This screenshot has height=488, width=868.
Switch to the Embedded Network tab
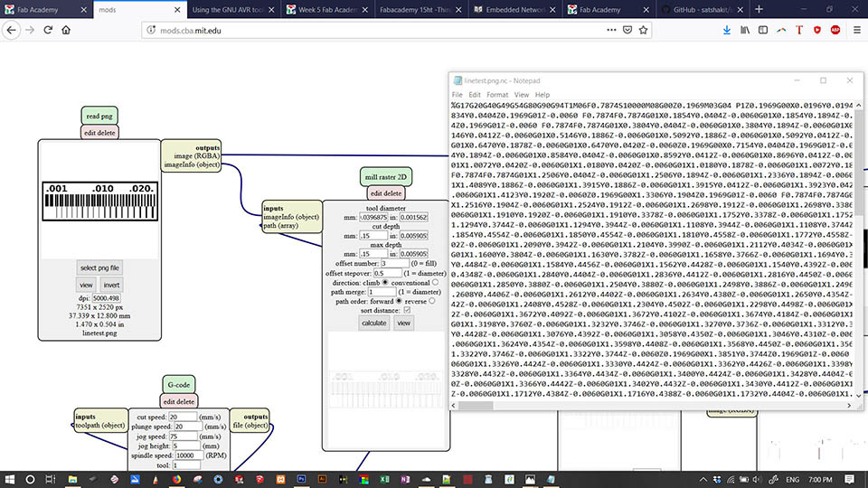[x=514, y=9]
